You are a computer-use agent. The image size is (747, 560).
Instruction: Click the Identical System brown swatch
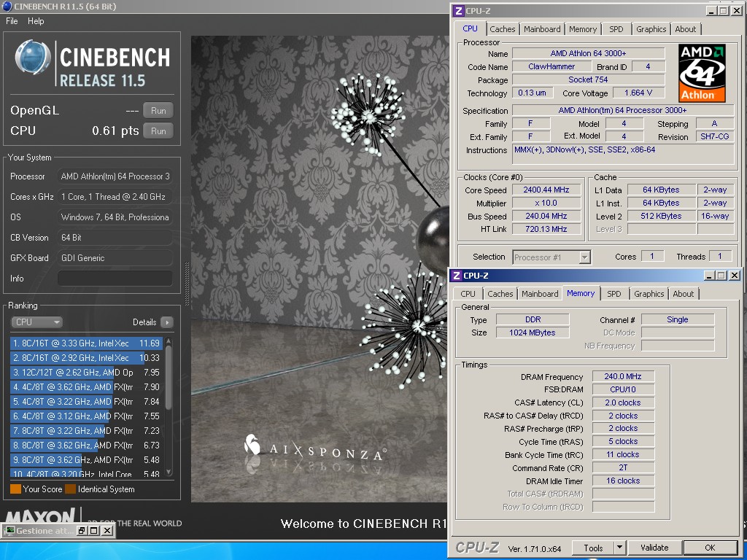click(71, 489)
